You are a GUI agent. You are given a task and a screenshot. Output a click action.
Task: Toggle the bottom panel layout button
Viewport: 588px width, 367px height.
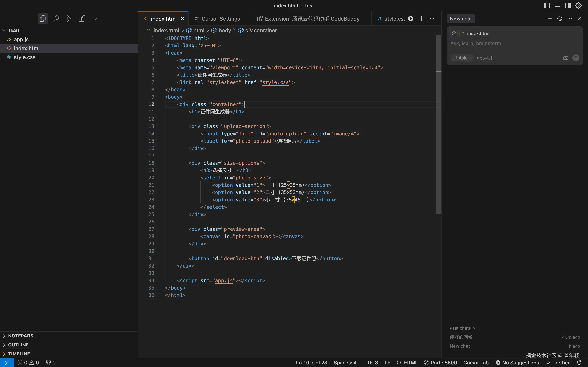point(557,5)
